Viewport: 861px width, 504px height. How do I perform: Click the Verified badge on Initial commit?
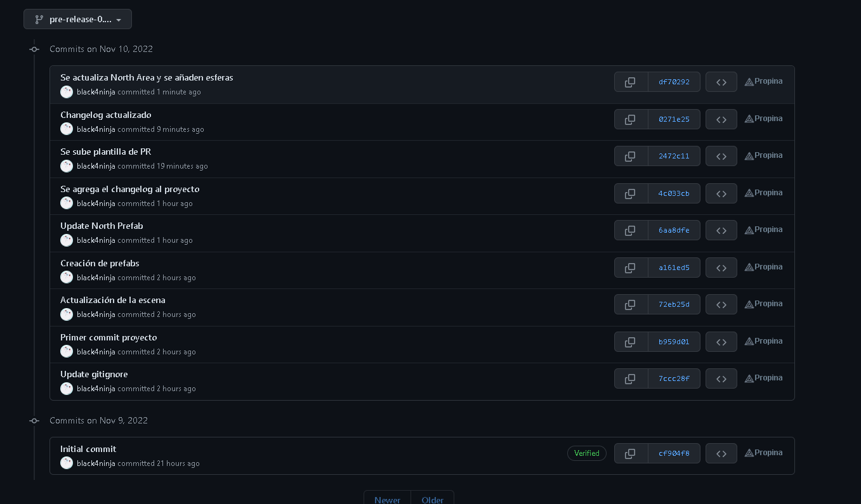(586, 453)
